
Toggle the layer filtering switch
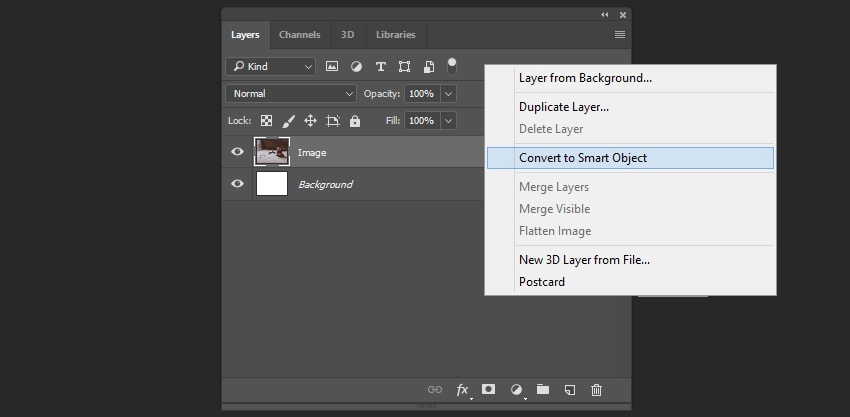(452, 66)
